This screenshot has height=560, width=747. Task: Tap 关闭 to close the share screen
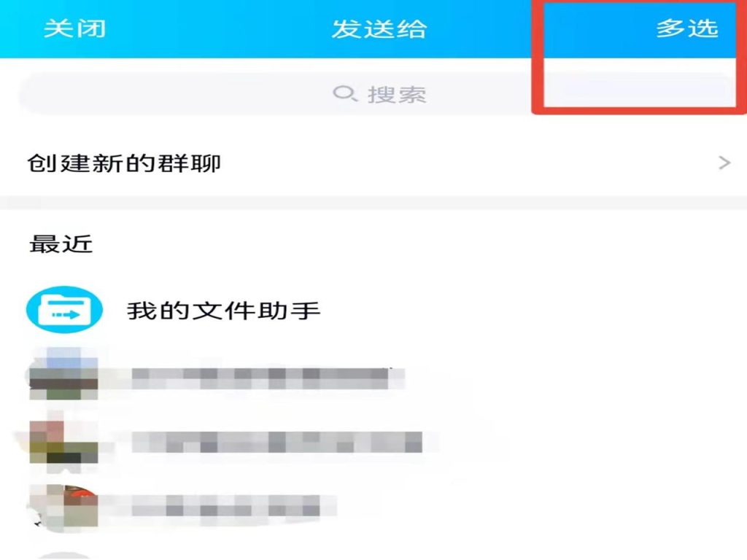point(75,28)
